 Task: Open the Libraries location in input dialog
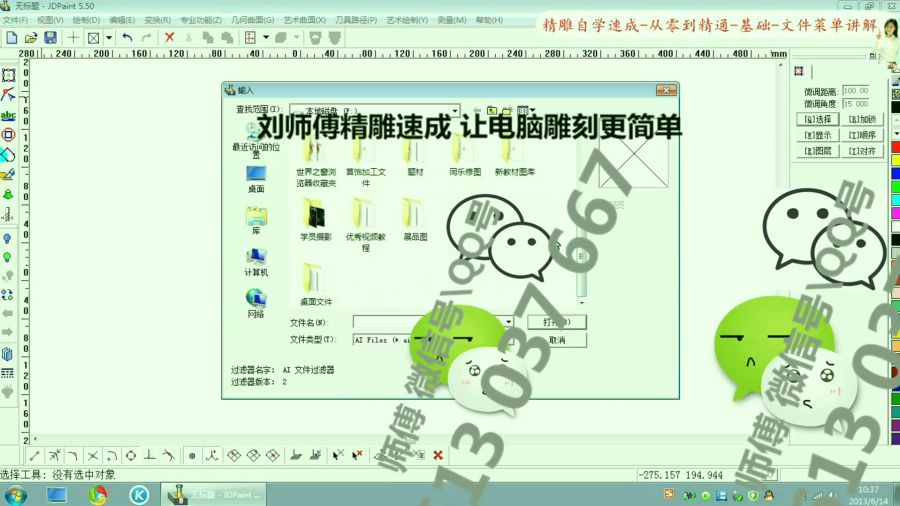coord(256,220)
